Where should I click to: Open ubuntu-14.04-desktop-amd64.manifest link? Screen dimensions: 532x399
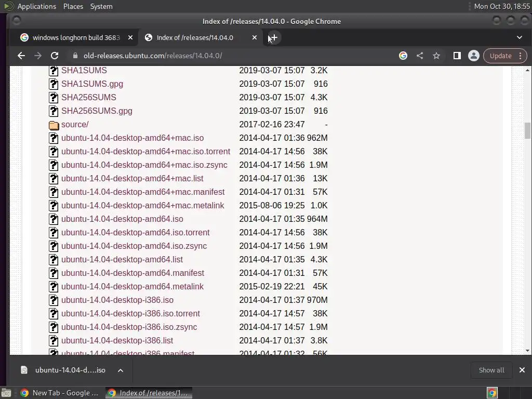[132, 273]
